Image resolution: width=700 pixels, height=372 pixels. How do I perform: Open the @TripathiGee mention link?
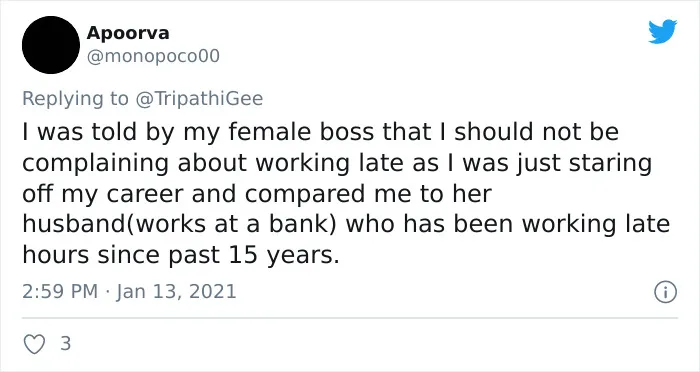tap(199, 98)
